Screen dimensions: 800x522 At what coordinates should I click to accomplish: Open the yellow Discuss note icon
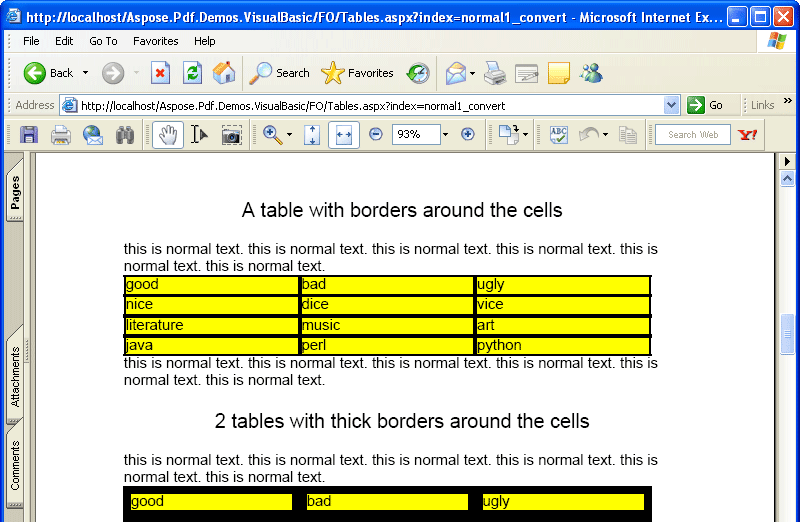tap(559, 73)
